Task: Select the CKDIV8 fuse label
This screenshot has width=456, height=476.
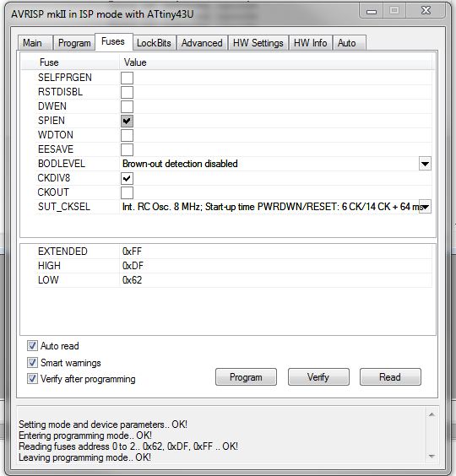Action: pos(54,178)
